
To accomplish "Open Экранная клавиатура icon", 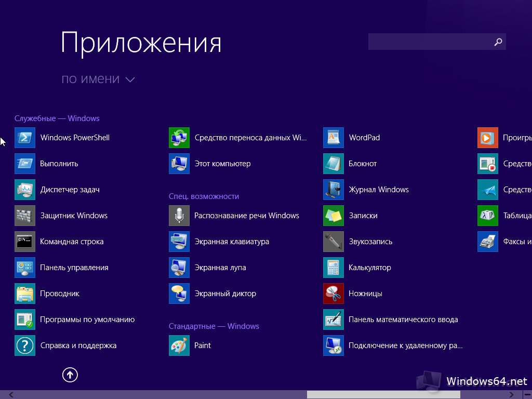I will (x=179, y=242).
